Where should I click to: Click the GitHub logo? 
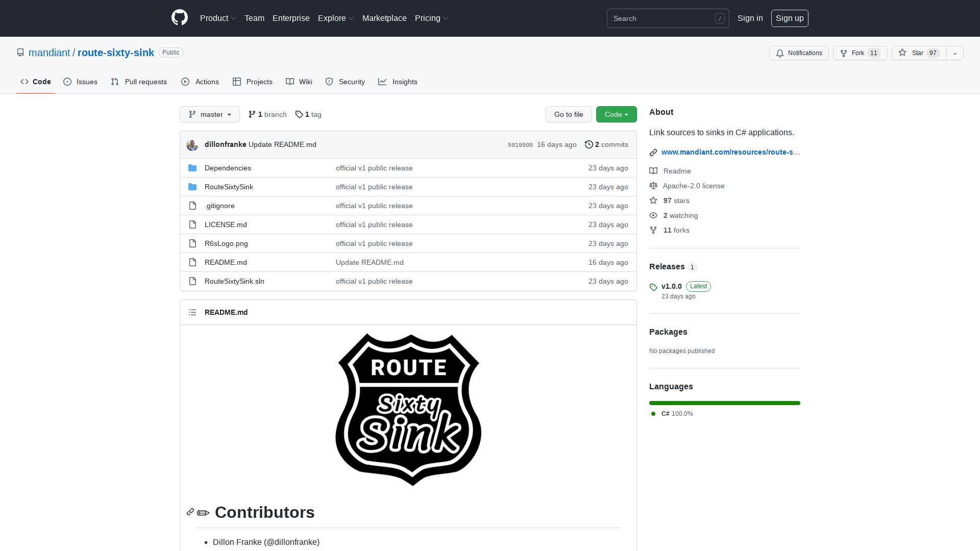tap(180, 18)
